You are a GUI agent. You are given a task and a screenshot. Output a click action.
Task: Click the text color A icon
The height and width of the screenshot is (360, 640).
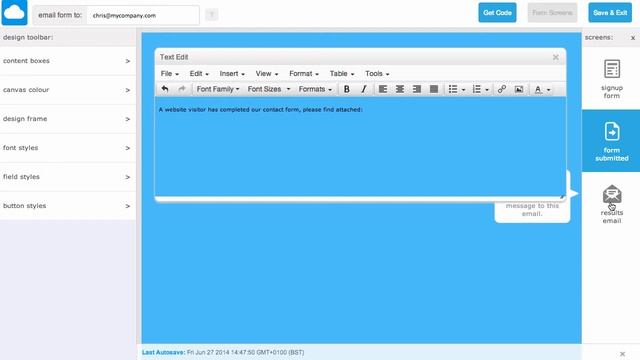click(538, 89)
